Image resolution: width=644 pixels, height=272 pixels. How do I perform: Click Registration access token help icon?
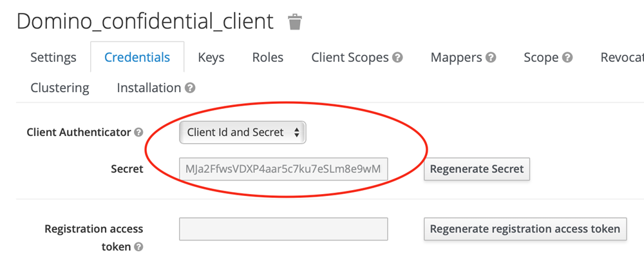(138, 247)
